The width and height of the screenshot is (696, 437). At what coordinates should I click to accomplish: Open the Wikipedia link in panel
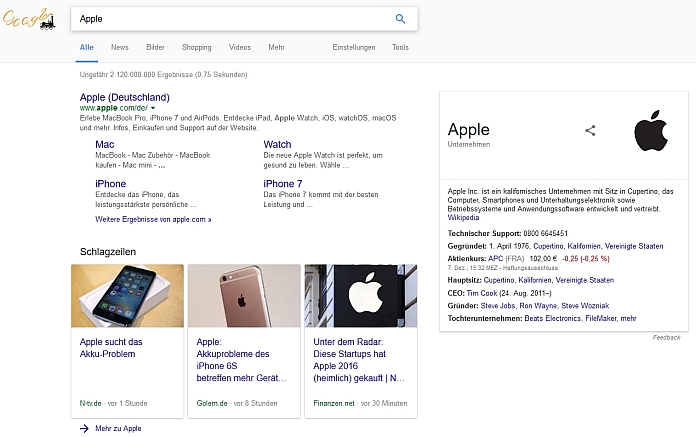(463, 217)
